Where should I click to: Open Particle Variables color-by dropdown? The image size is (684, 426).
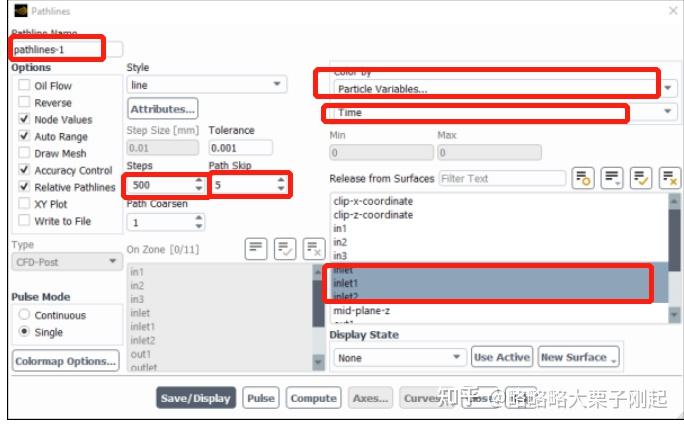pos(505,89)
